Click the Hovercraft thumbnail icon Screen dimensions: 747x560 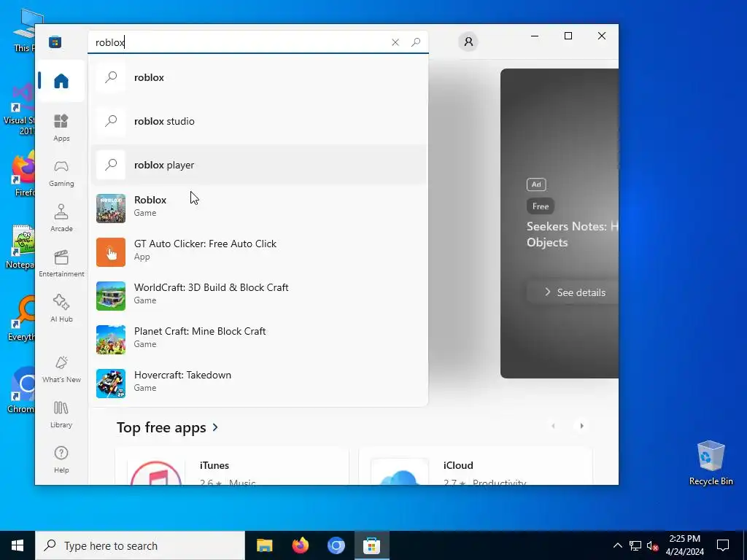pyautogui.click(x=111, y=384)
